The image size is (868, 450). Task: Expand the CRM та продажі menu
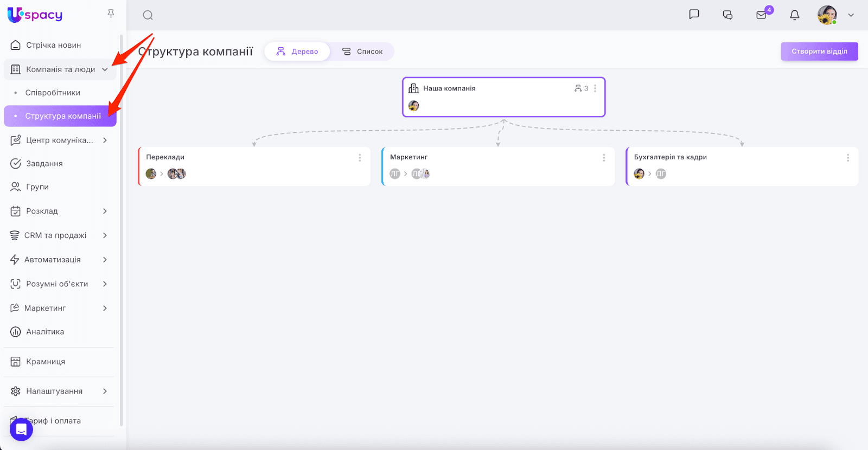click(x=105, y=235)
